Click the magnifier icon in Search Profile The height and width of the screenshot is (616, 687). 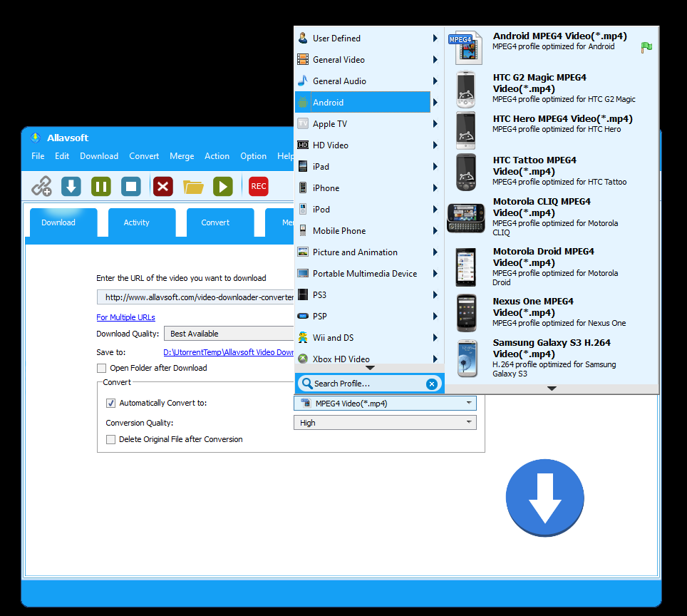(307, 384)
